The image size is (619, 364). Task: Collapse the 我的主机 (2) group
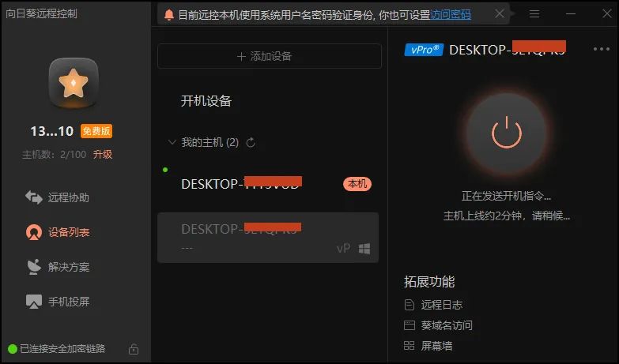pyautogui.click(x=172, y=142)
